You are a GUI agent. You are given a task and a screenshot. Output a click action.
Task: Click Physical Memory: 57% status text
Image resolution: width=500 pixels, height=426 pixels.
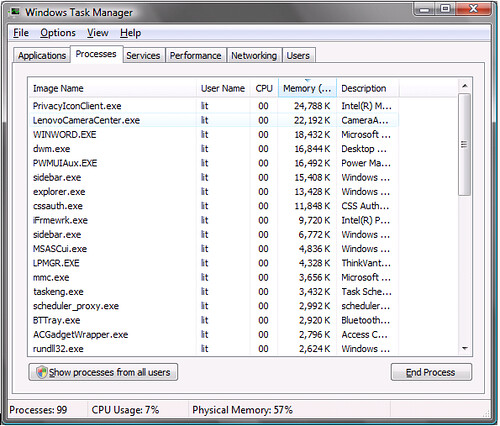click(x=242, y=410)
